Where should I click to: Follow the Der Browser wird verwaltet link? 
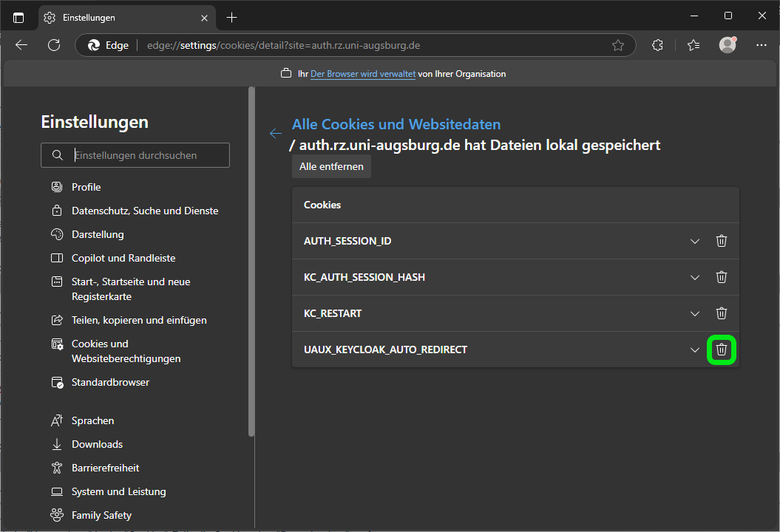point(362,74)
